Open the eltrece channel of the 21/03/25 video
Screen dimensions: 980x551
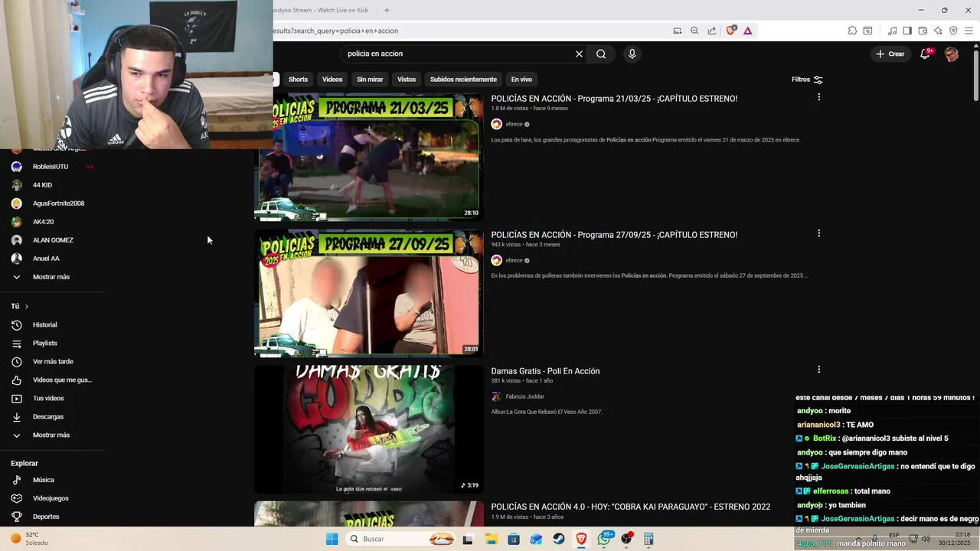(x=514, y=124)
